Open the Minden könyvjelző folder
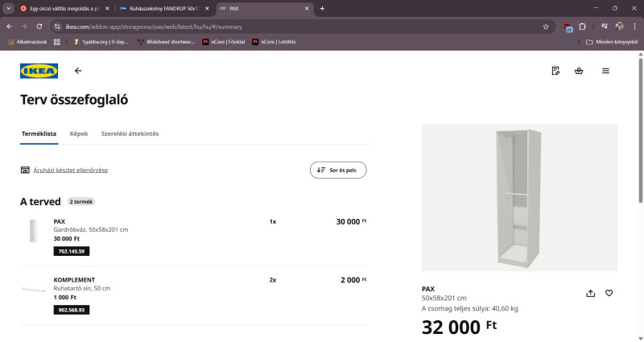This screenshot has width=644, height=342. 612,42
